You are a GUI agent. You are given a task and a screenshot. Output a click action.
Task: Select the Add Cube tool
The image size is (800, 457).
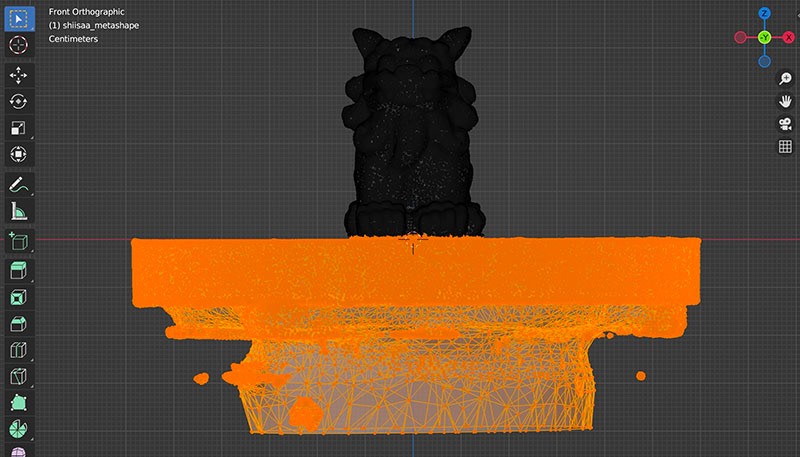coord(19,241)
